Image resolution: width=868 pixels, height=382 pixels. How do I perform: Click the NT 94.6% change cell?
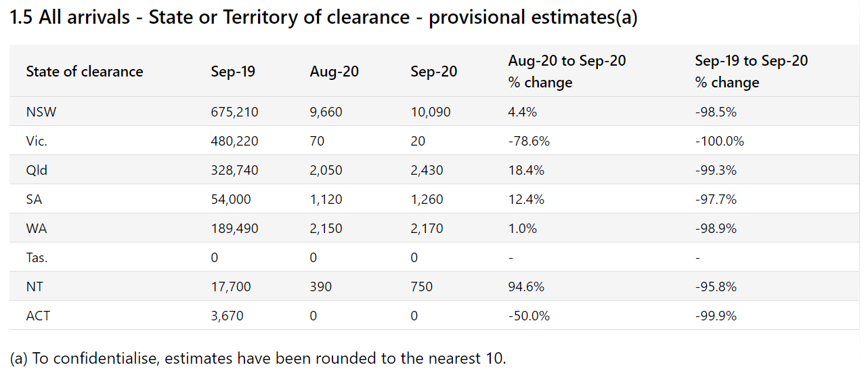click(x=526, y=287)
